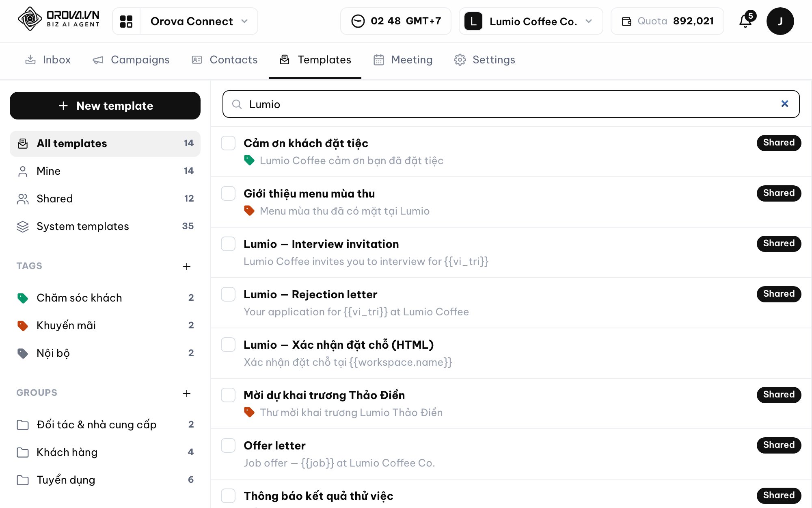
Task: Tick Lumio — Interview invitation checkbox
Action: click(228, 244)
